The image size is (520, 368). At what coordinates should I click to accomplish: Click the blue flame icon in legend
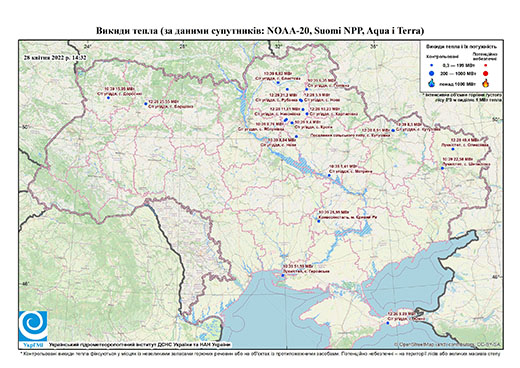(432, 83)
